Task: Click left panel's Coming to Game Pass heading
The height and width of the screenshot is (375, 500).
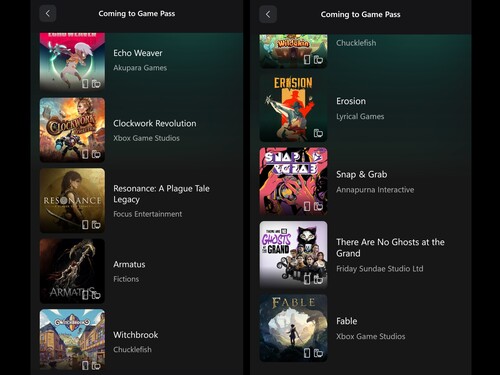Action: point(137,14)
